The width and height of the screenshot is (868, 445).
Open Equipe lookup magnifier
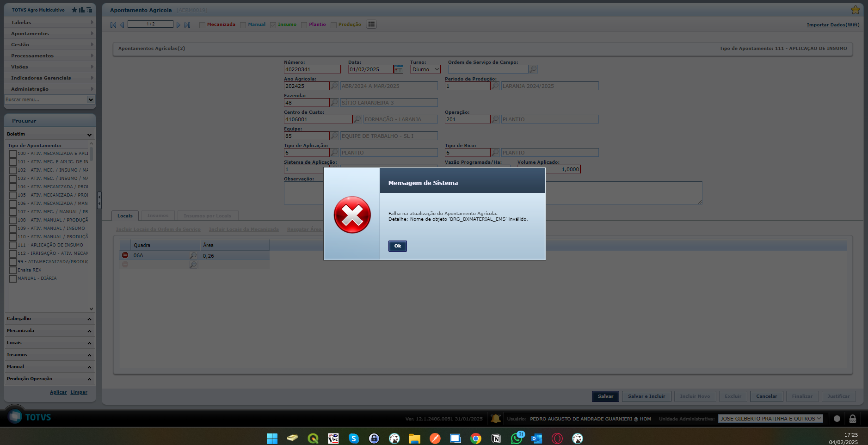point(334,136)
